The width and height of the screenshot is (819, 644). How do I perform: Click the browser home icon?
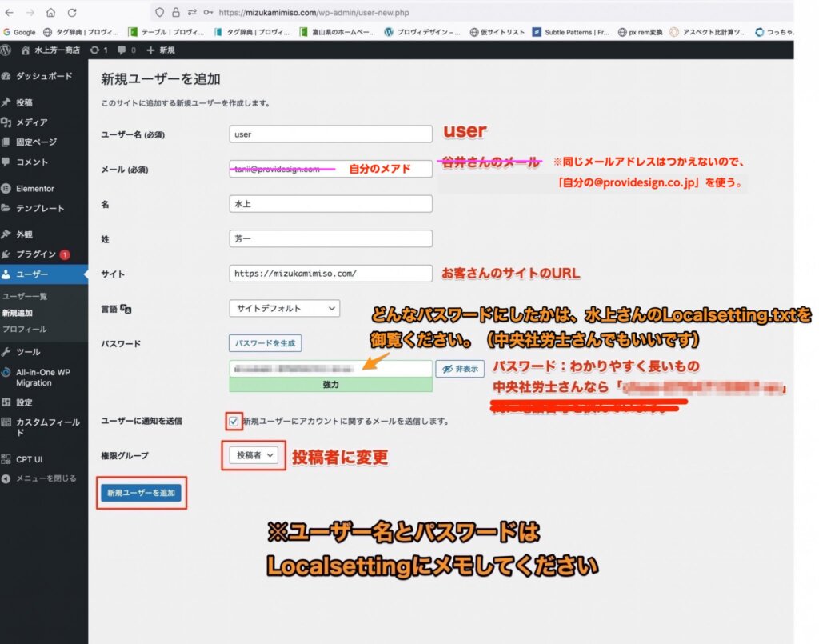(51, 13)
